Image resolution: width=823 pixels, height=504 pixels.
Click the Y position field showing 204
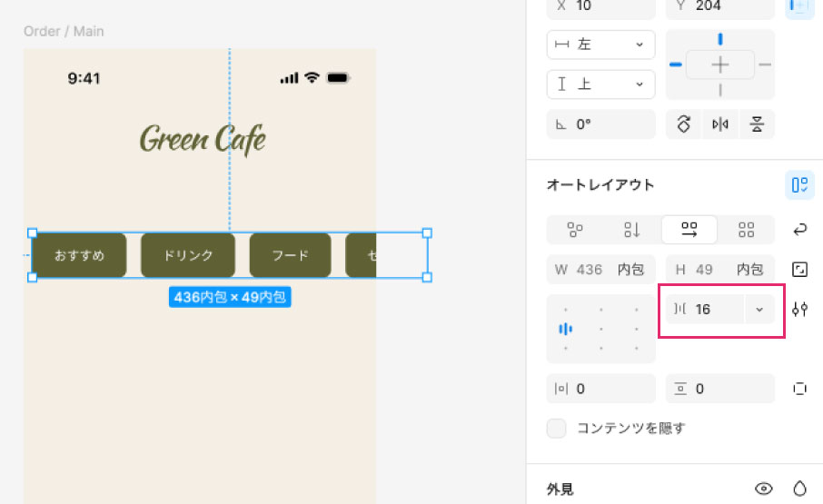720,7
